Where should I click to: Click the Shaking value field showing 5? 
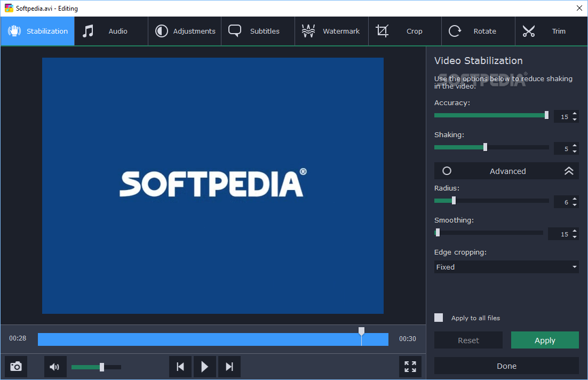coord(563,149)
